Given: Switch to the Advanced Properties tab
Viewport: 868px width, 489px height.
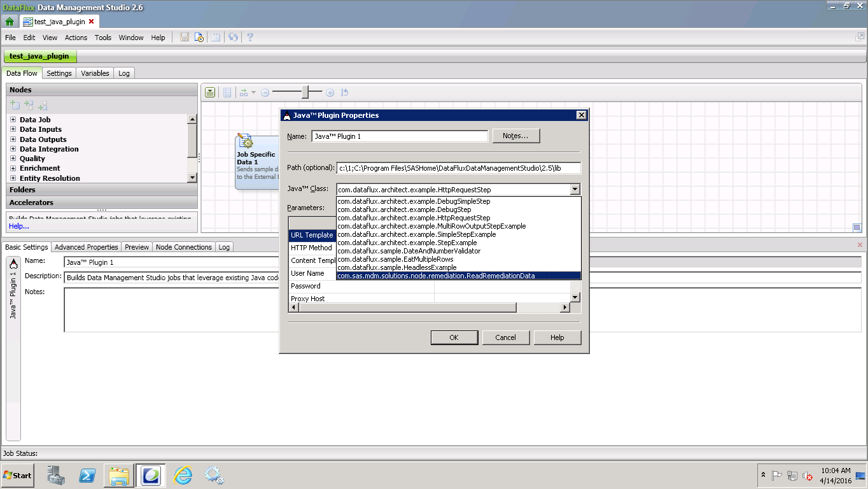Looking at the screenshot, I should [86, 247].
